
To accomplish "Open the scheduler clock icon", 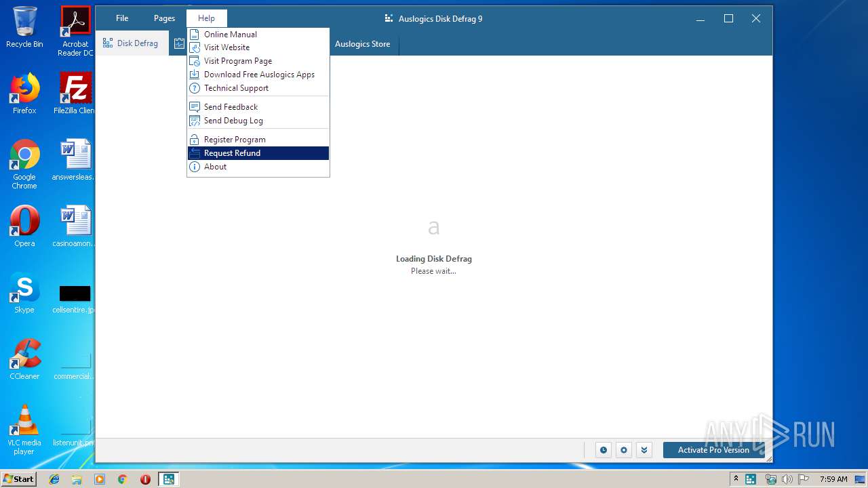I will 603,450.
